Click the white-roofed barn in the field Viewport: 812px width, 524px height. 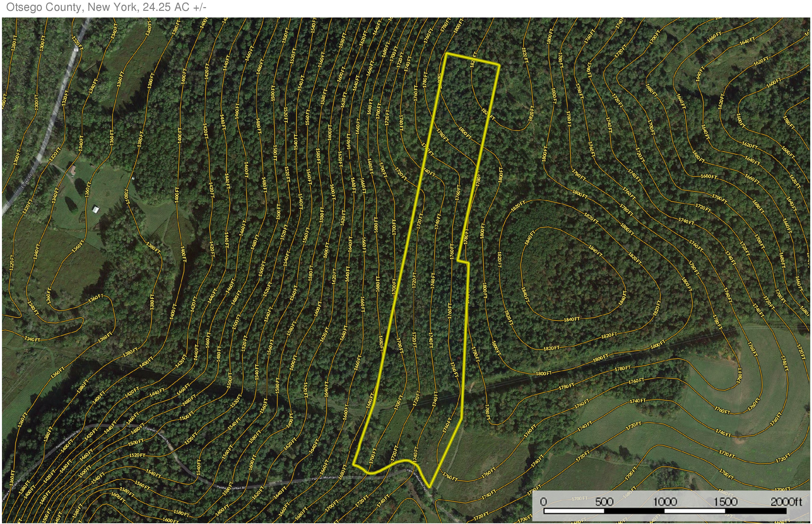coord(96,210)
